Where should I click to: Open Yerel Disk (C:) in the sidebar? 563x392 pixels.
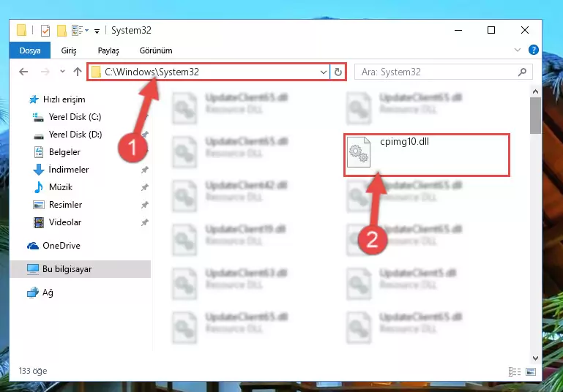click(x=75, y=117)
